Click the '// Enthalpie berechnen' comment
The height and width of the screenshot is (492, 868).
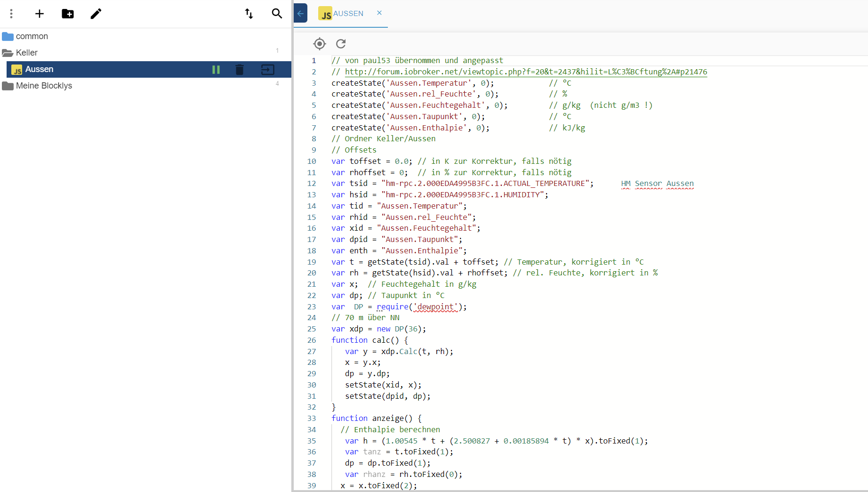(390, 429)
